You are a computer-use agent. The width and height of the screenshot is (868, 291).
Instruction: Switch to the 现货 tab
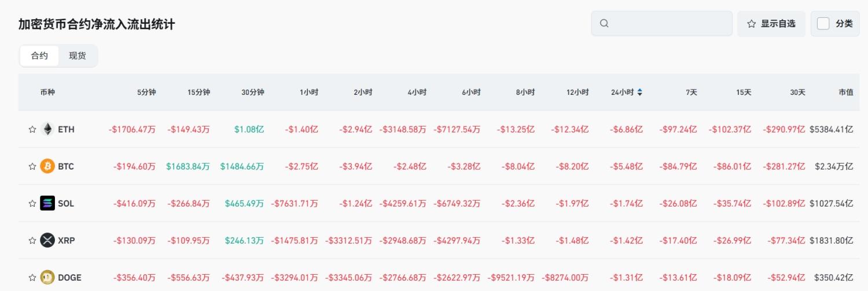tap(78, 56)
